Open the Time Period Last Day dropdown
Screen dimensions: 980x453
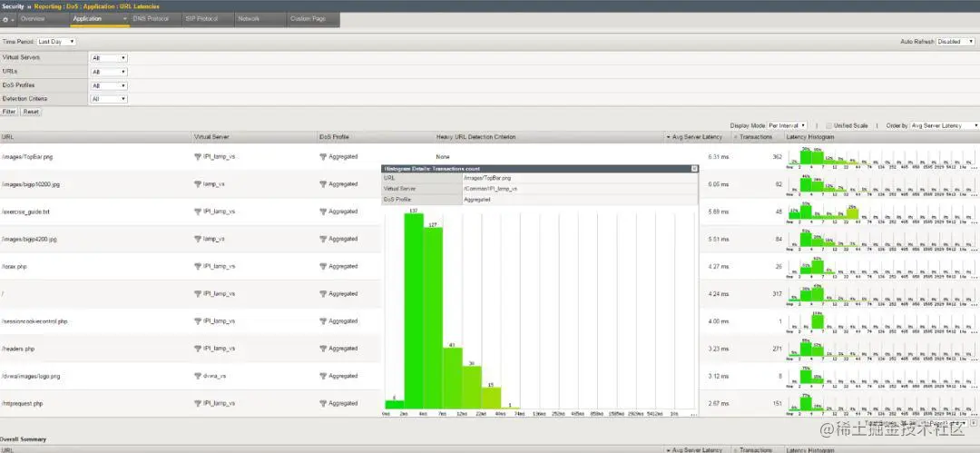tap(55, 41)
